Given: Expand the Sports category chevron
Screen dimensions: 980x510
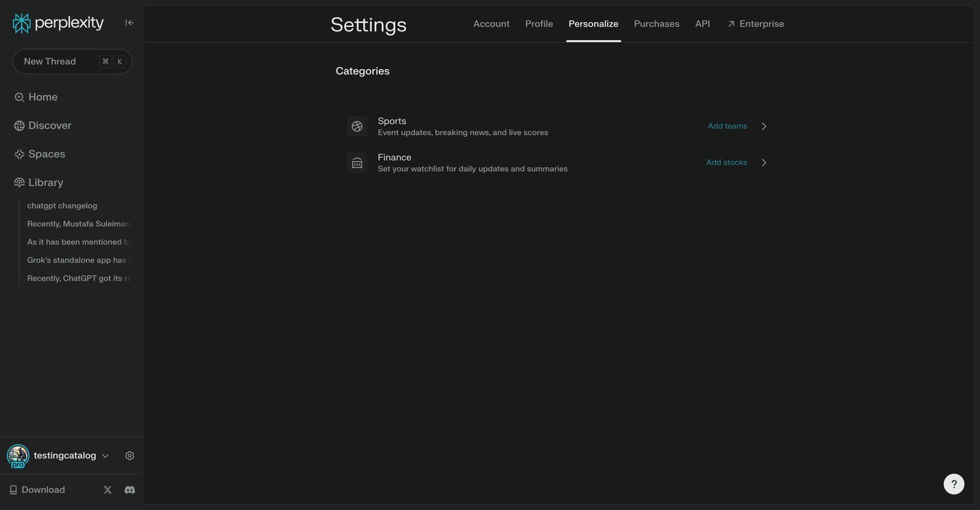Looking at the screenshot, I should click(x=764, y=126).
